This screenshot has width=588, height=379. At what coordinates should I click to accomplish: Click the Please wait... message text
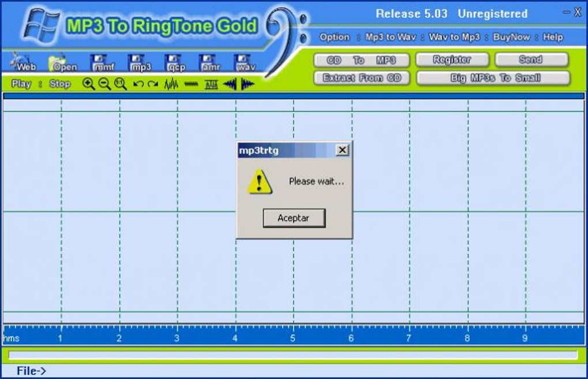[316, 182]
